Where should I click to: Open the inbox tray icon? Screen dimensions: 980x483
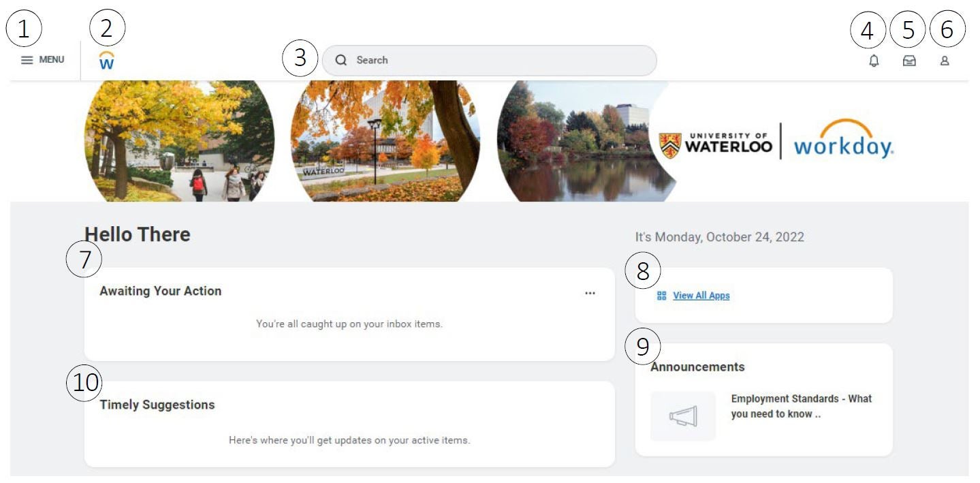tap(909, 61)
